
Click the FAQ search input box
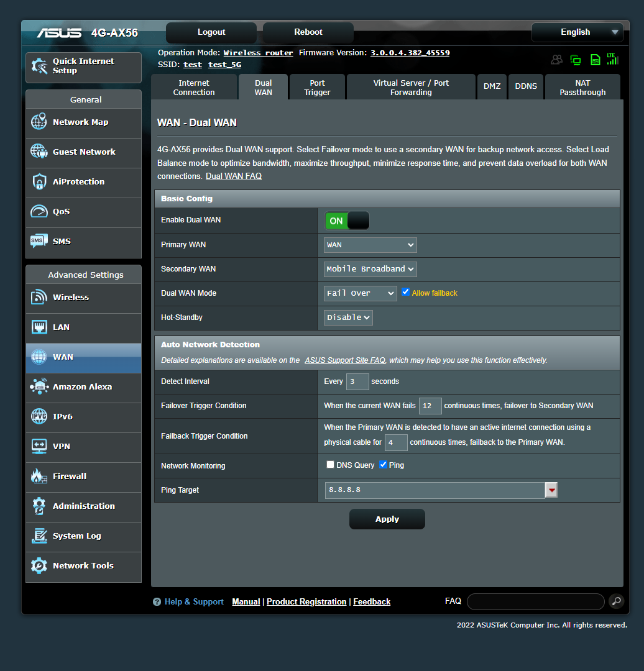click(536, 601)
